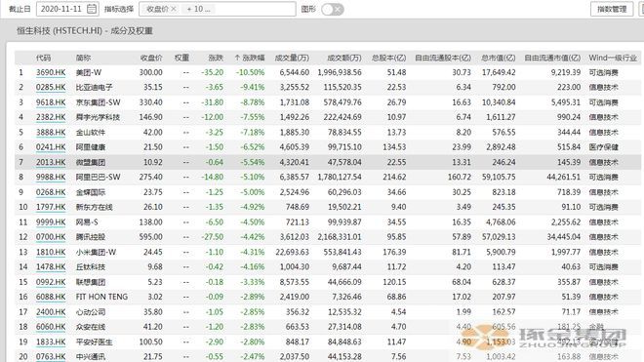Open stock code link 0763.HK
Image resolution: width=644 pixels, height=362 pixels.
click(51, 357)
